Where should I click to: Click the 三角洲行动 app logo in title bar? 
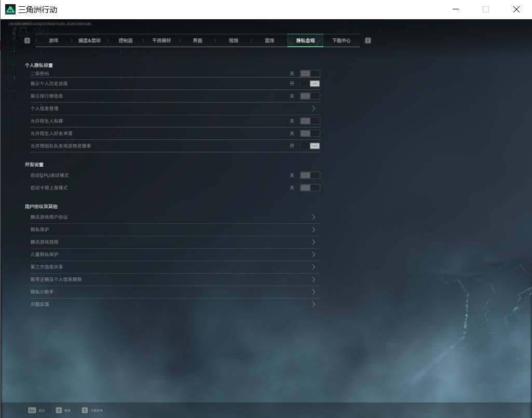click(x=10, y=9)
